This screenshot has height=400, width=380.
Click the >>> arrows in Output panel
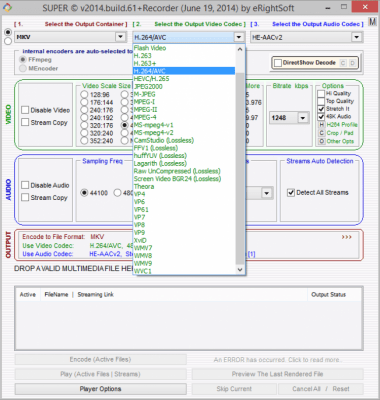(x=346, y=237)
